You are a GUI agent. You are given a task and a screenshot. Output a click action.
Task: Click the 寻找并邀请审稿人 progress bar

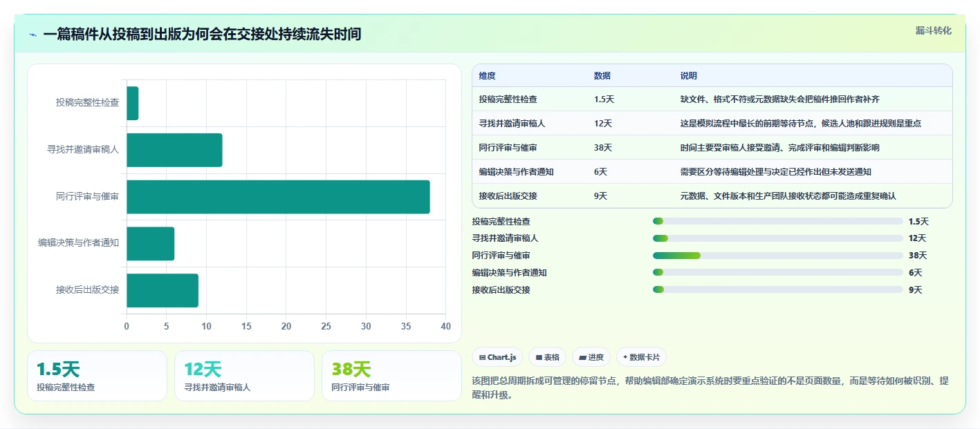pos(778,238)
